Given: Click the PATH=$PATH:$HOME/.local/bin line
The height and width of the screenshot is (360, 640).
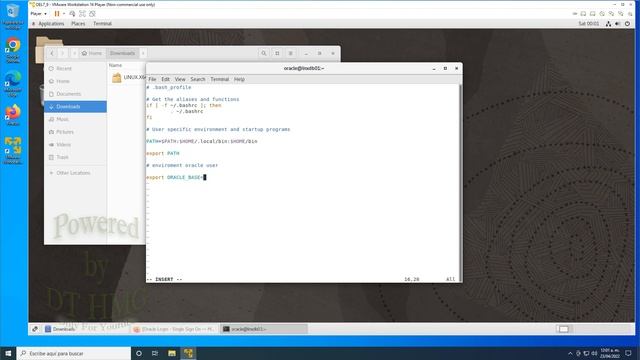Looking at the screenshot, I should 202,141.
